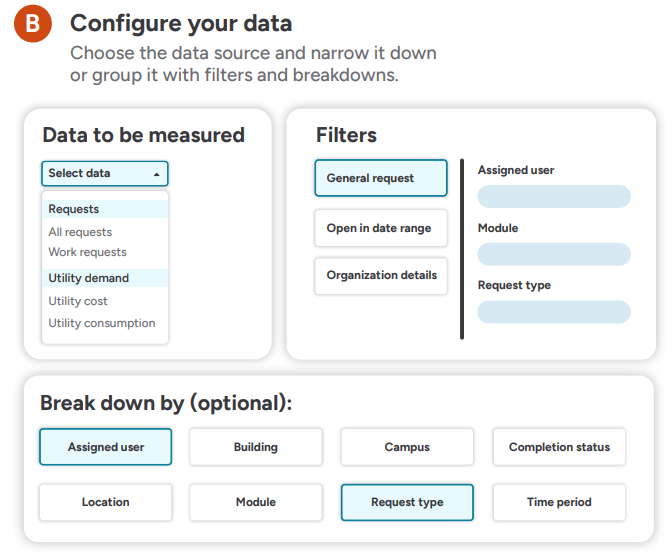Screen dimensions: 672x554
Task: Toggle the Module breakdown option
Action: point(256,502)
